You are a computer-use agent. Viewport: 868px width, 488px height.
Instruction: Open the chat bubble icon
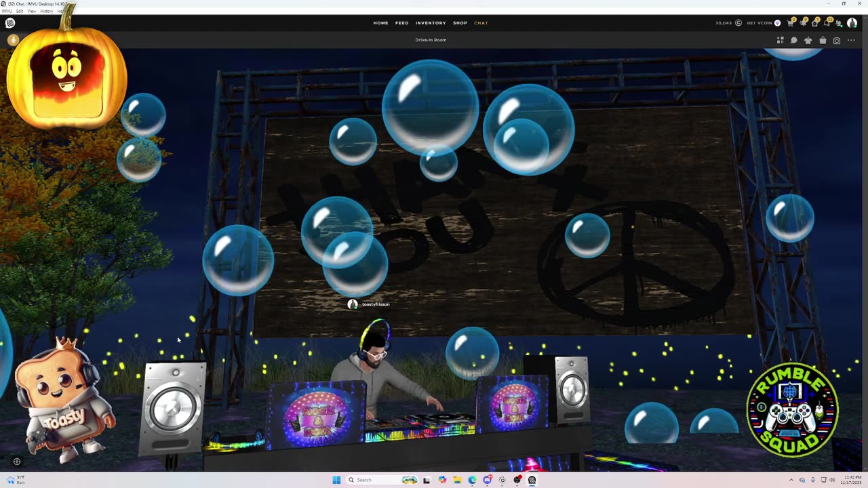pos(793,41)
